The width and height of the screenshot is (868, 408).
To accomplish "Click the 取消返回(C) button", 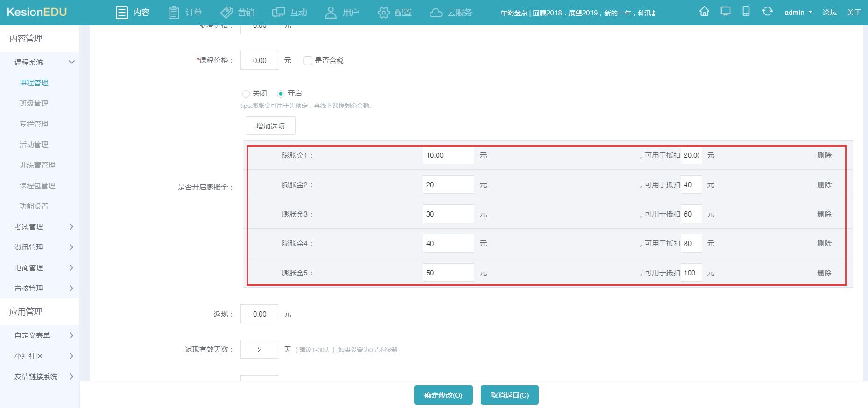I will tap(509, 395).
